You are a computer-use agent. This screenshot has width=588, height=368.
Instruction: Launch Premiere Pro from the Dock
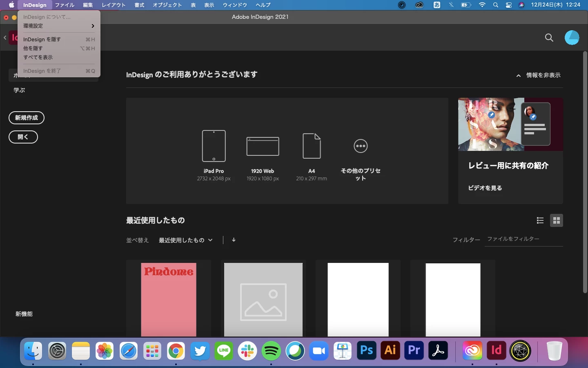coord(414,350)
